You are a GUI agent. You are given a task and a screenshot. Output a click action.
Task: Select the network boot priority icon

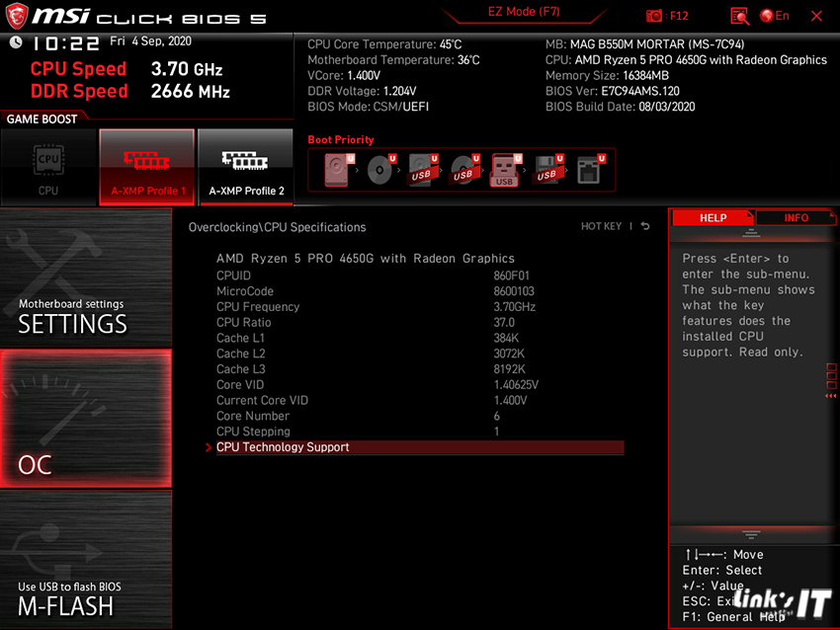coord(590,170)
